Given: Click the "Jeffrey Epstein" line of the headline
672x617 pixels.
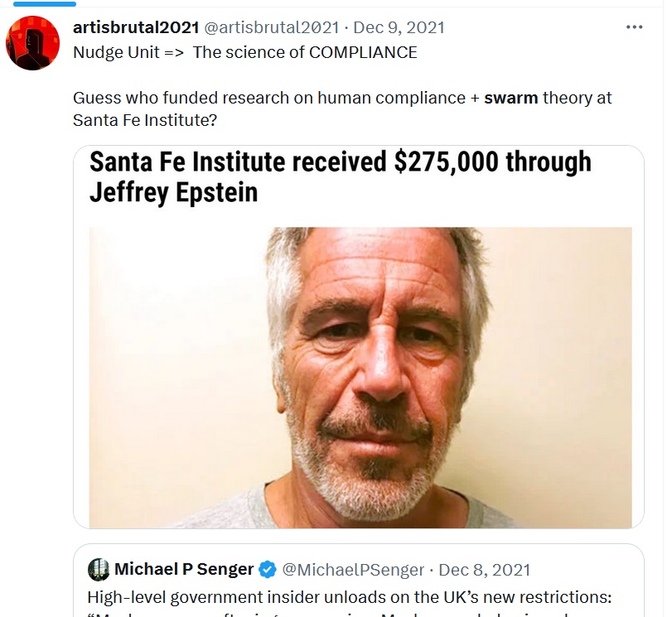Looking at the screenshot, I should 173,192.
